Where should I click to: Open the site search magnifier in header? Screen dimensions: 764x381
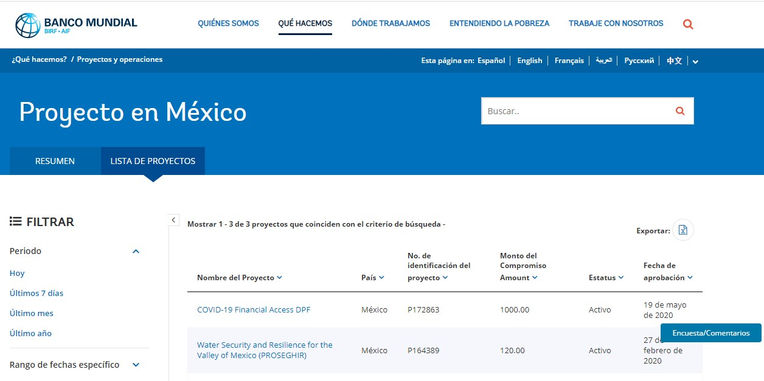tap(688, 24)
